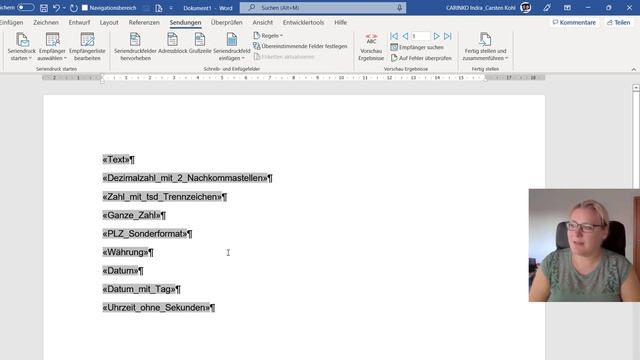Click the «Ganze_Zahl» merge field
The image size is (640, 360).
tap(132, 215)
